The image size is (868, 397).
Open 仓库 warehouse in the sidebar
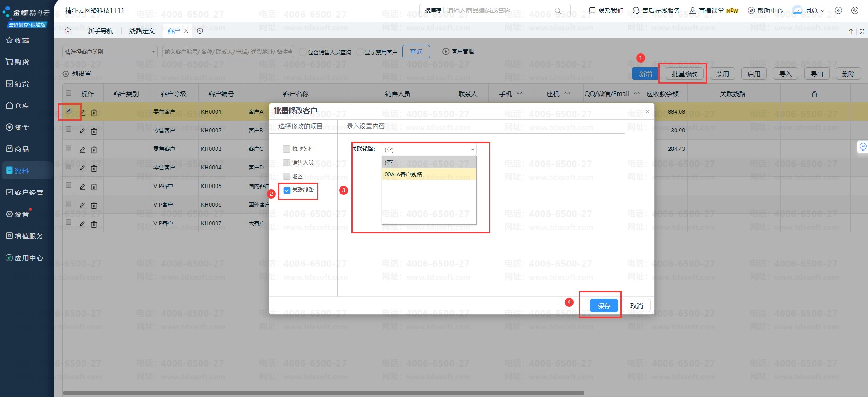(x=18, y=106)
